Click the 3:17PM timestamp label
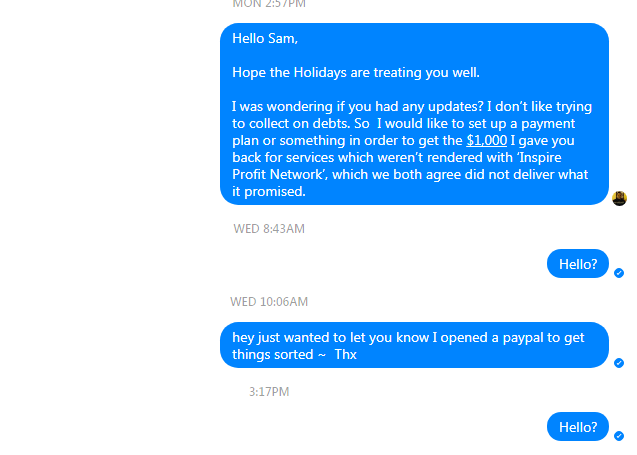 tap(269, 392)
